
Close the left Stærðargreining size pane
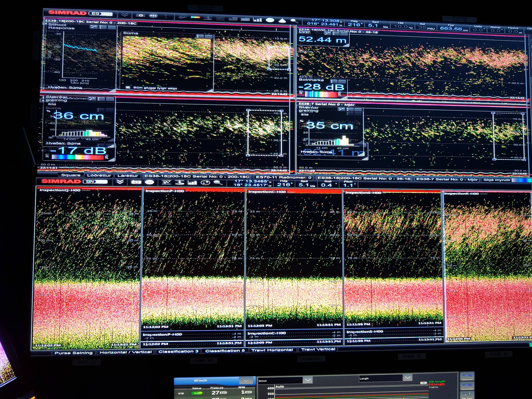(x=110, y=99)
